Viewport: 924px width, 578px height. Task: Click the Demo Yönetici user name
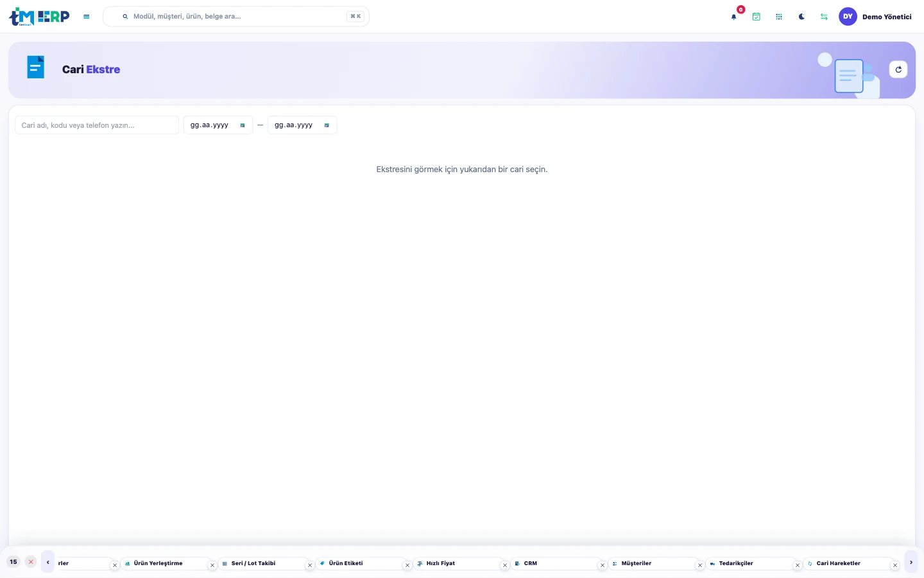point(887,17)
